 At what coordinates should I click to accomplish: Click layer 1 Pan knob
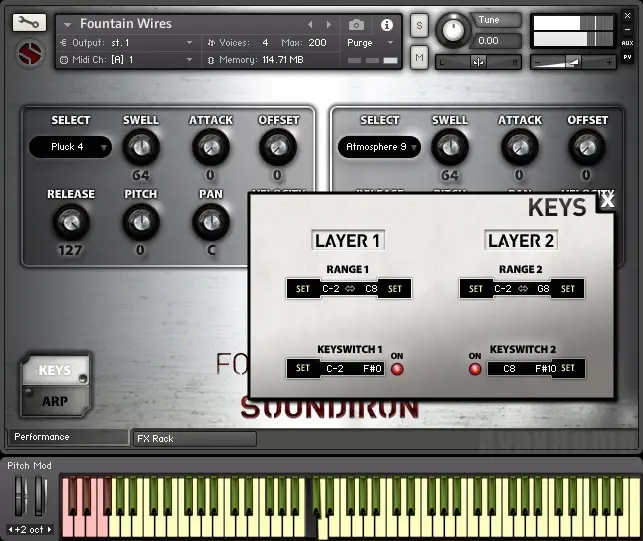click(211, 222)
